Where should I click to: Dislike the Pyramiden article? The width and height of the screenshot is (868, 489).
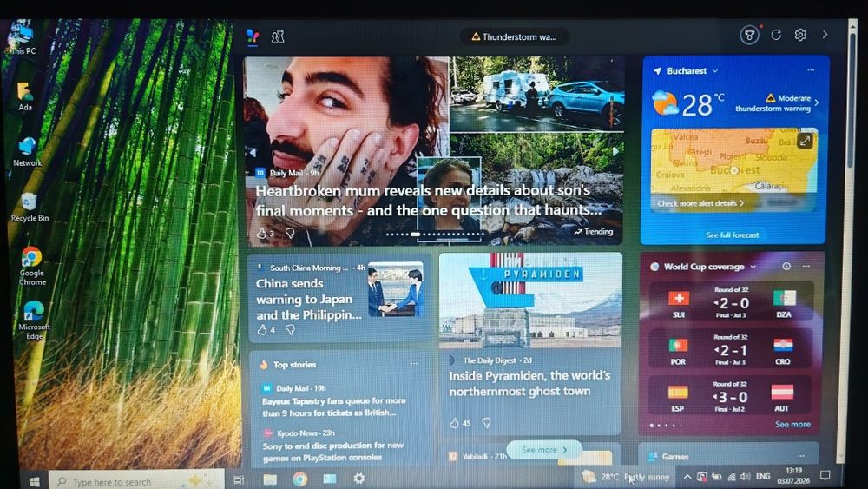(486, 422)
